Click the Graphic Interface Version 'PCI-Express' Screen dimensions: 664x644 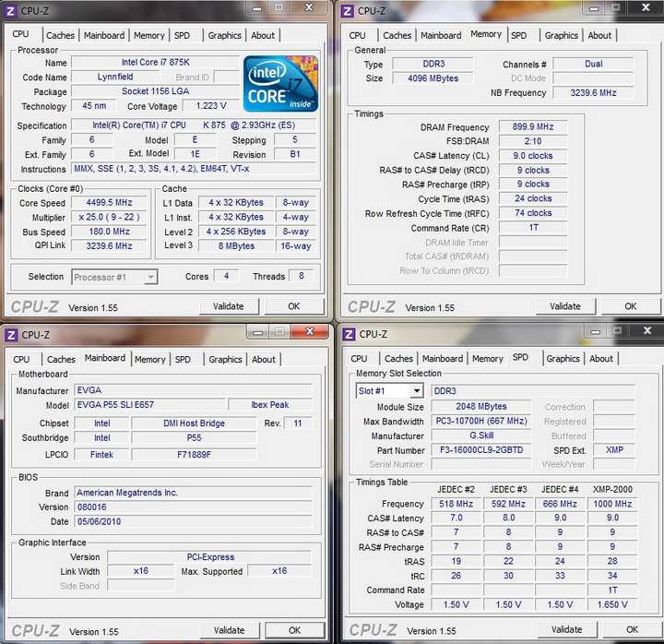[210, 556]
